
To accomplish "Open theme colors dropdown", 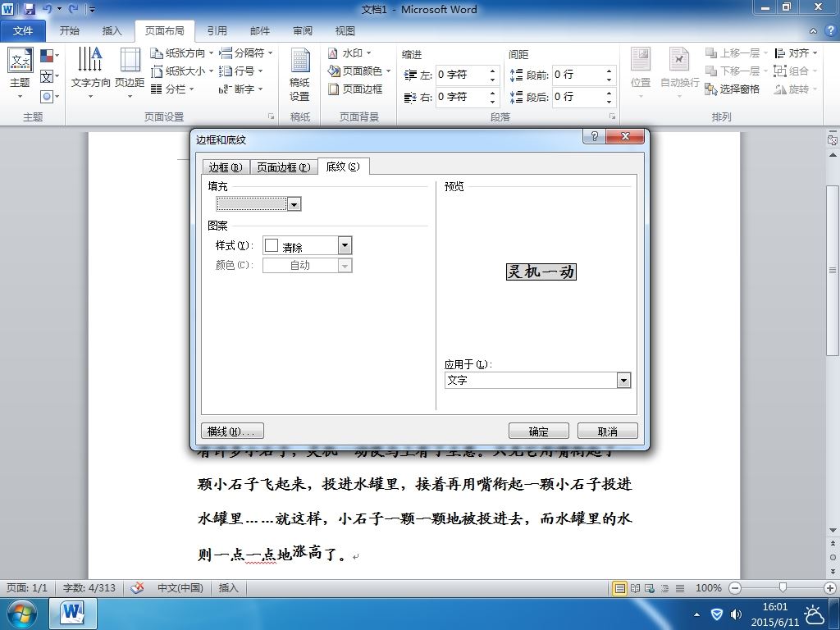I will (50, 56).
